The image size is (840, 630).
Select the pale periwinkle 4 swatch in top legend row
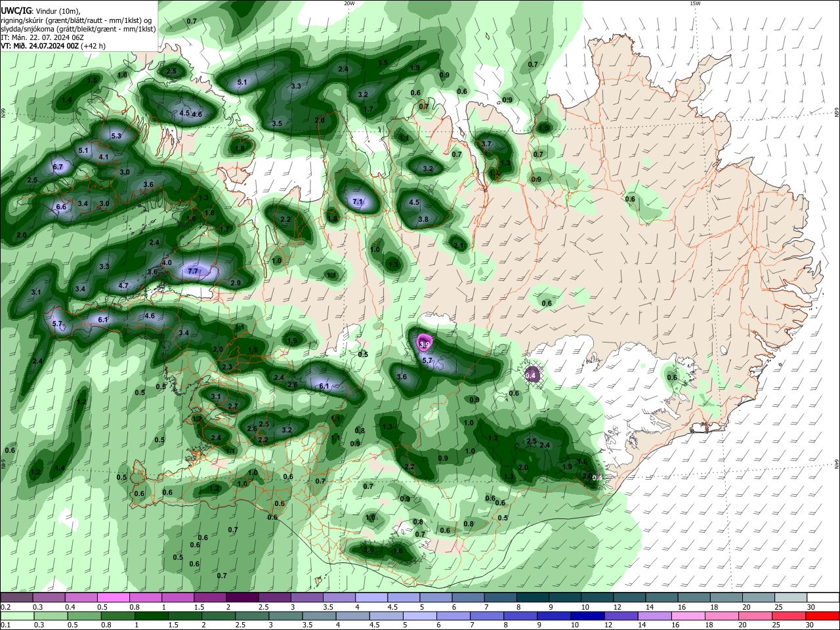click(x=371, y=598)
